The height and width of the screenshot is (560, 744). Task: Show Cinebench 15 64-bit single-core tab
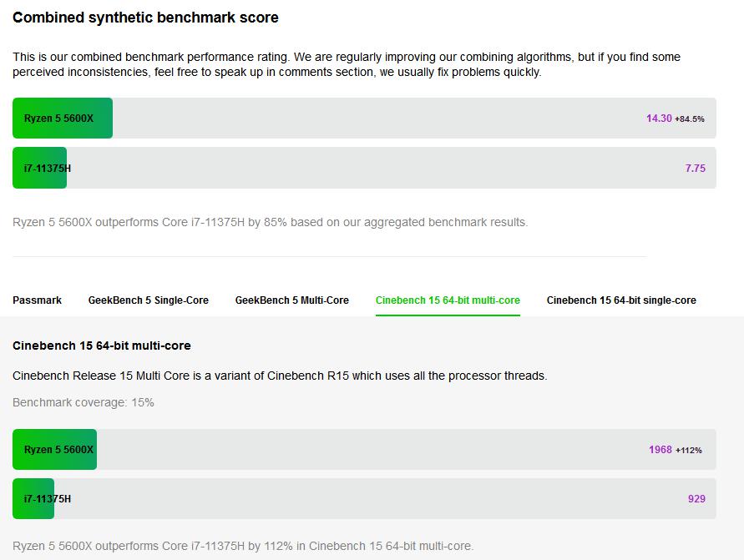621,300
